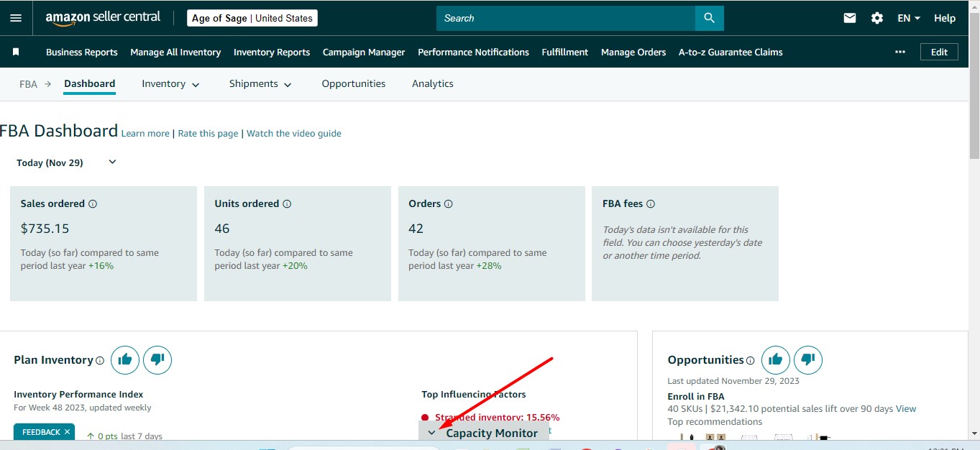
Task: Expand the Today (Nov 29) date dropdown
Action: tap(66, 162)
